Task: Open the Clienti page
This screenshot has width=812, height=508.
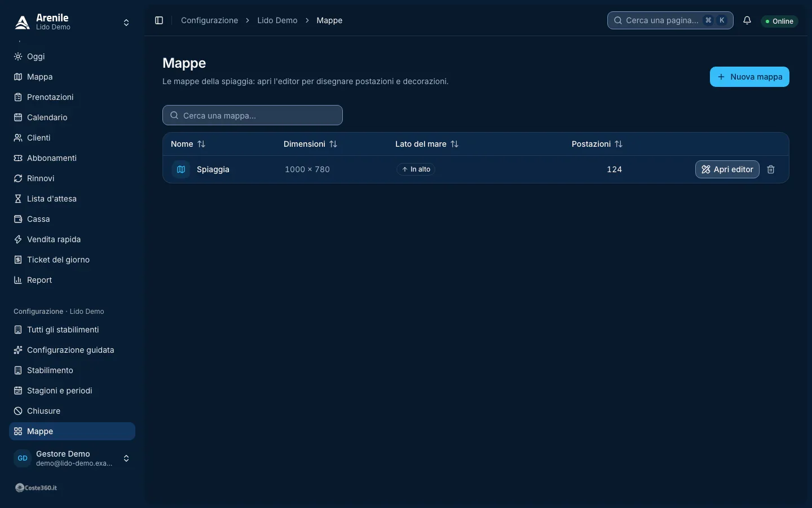Action: click(72, 138)
